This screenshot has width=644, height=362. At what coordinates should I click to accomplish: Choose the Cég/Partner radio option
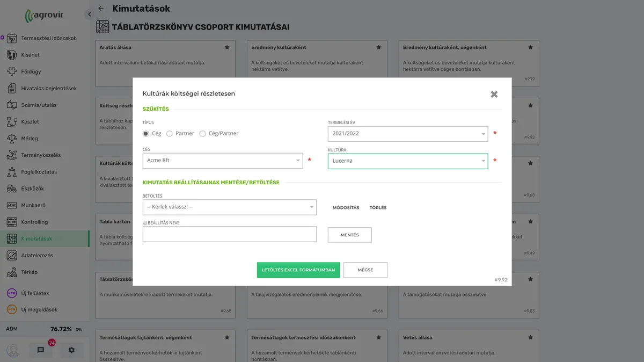tap(202, 134)
